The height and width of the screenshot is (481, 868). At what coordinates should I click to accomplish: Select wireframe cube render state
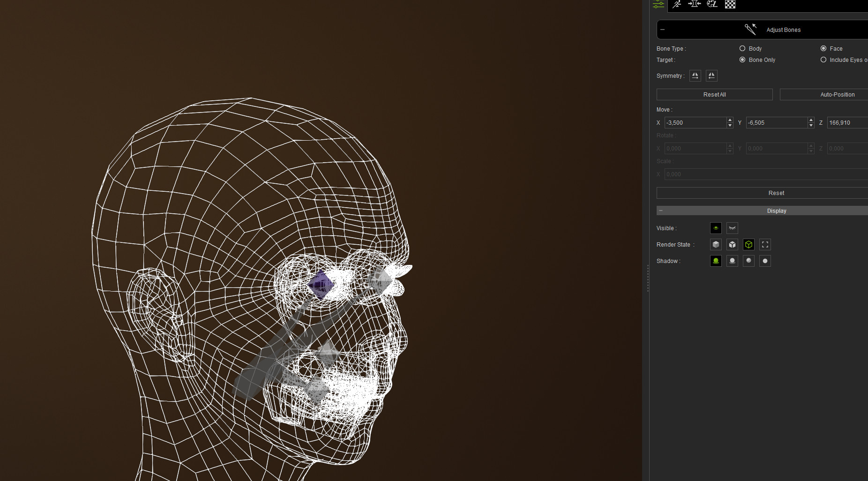point(748,244)
